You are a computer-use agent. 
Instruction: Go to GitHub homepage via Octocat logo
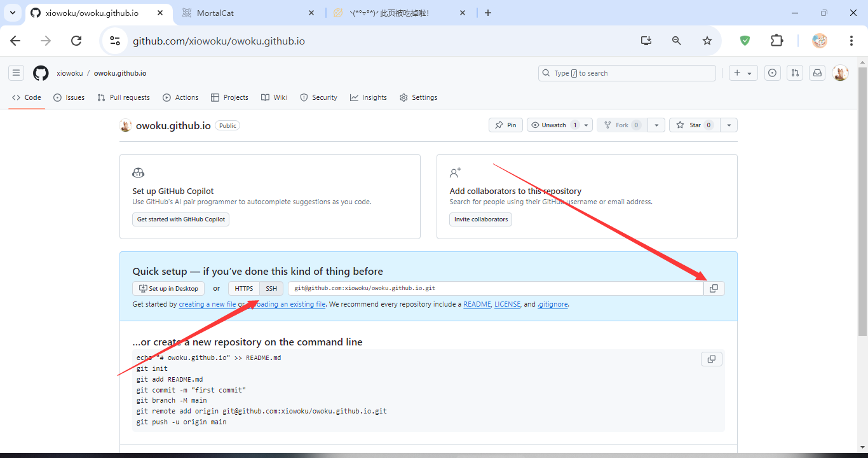[41, 73]
